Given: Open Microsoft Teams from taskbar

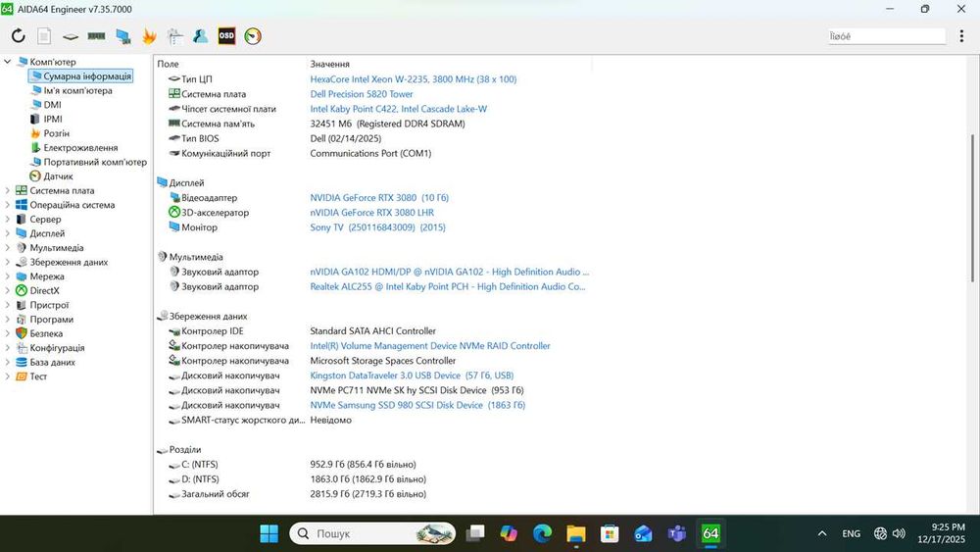Looking at the screenshot, I should [x=677, y=533].
